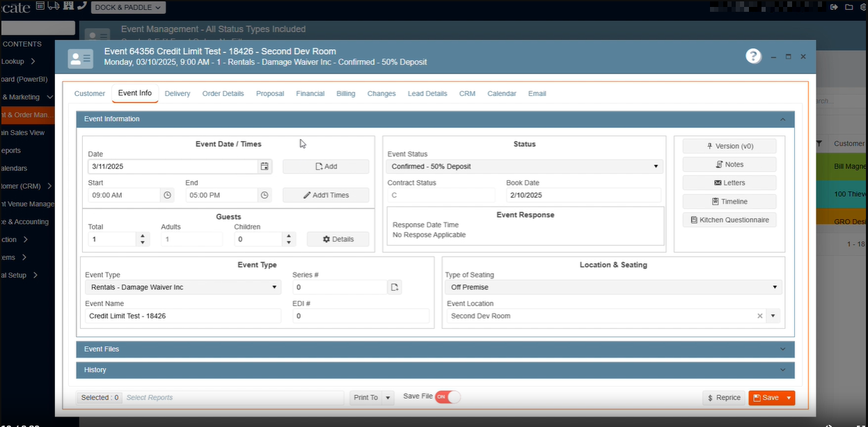The width and height of the screenshot is (868, 427).
Task: Open the DOCK & PADDLE selector
Action: (129, 8)
